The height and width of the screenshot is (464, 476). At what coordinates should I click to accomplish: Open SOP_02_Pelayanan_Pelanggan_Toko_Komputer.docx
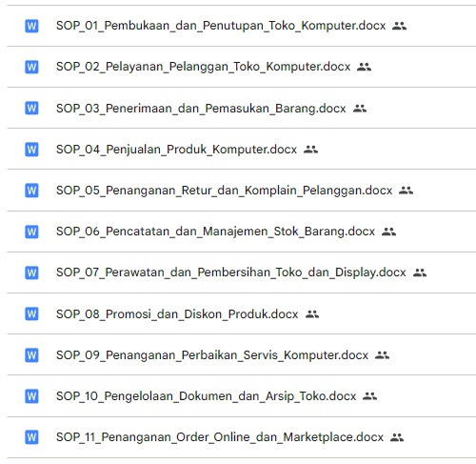(x=204, y=67)
